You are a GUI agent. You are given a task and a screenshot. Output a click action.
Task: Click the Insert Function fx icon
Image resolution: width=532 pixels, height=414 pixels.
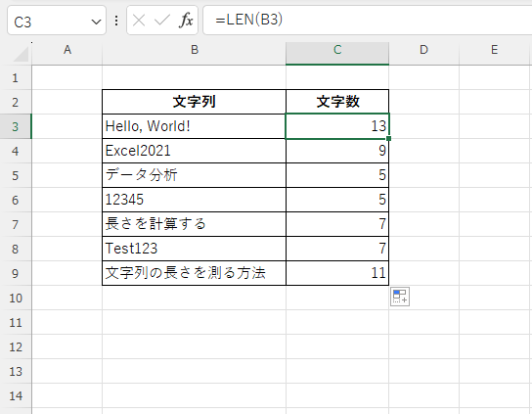(186, 21)
